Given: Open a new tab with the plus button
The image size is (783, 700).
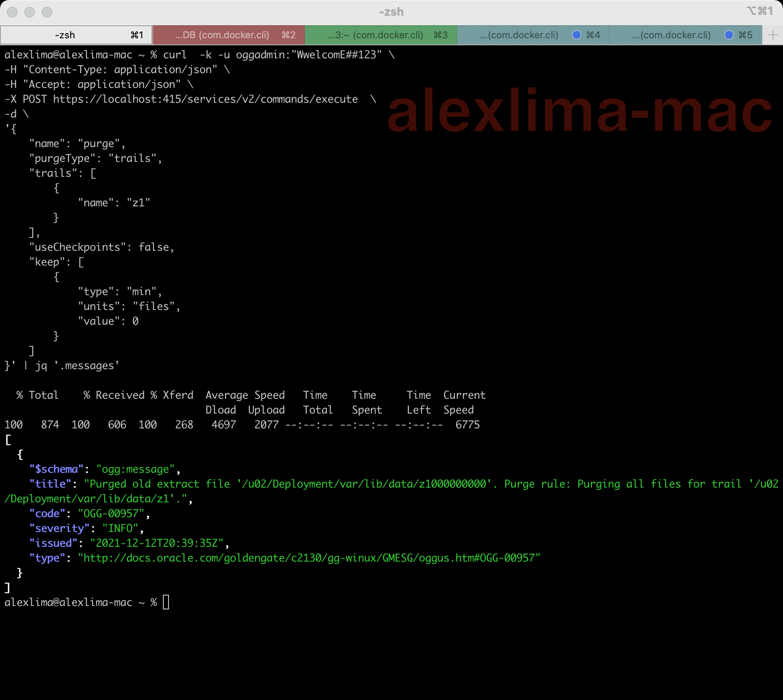Looking at the screenshot, I should tap(773, 35).
